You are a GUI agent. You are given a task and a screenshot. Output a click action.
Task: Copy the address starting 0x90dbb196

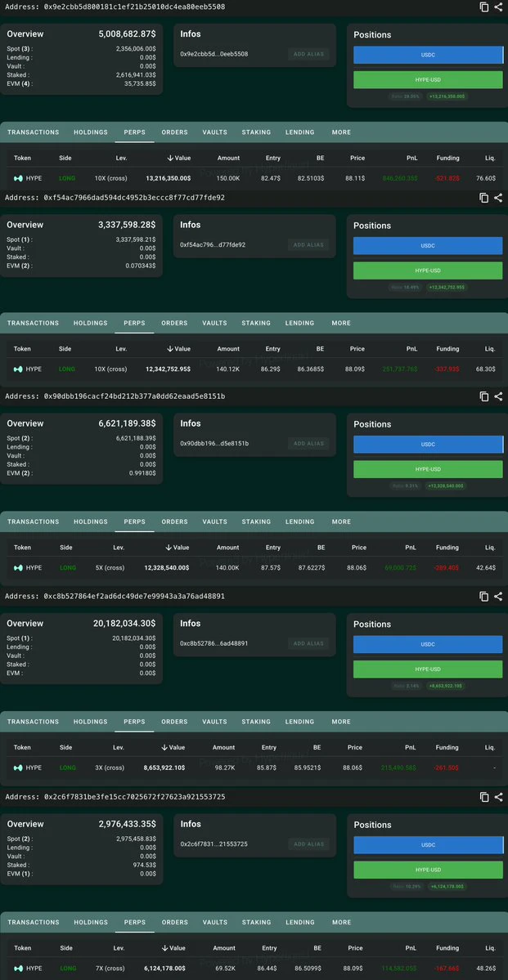(x=483, y=396)
